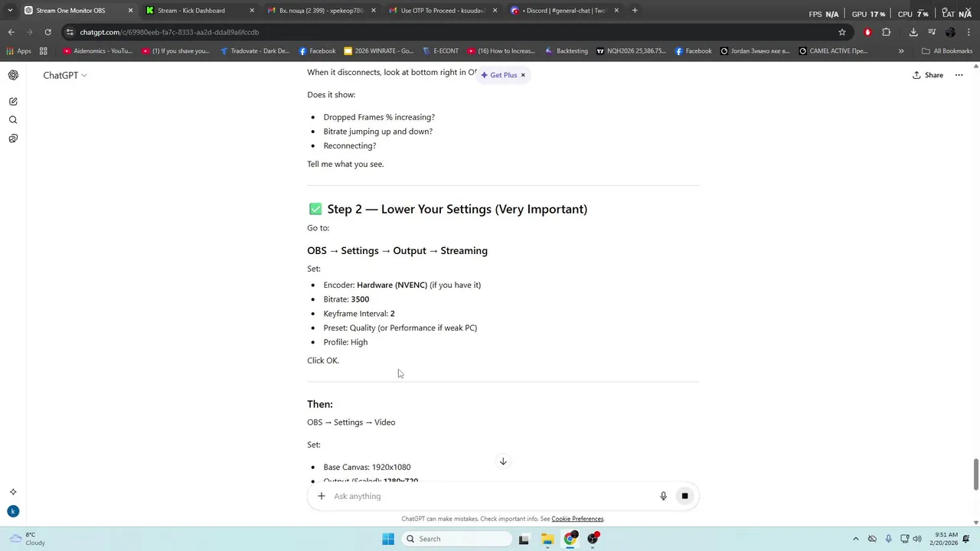Open File Explorer from taskbar
Viewport: 980px width, 551px height.
click(547, 539)
